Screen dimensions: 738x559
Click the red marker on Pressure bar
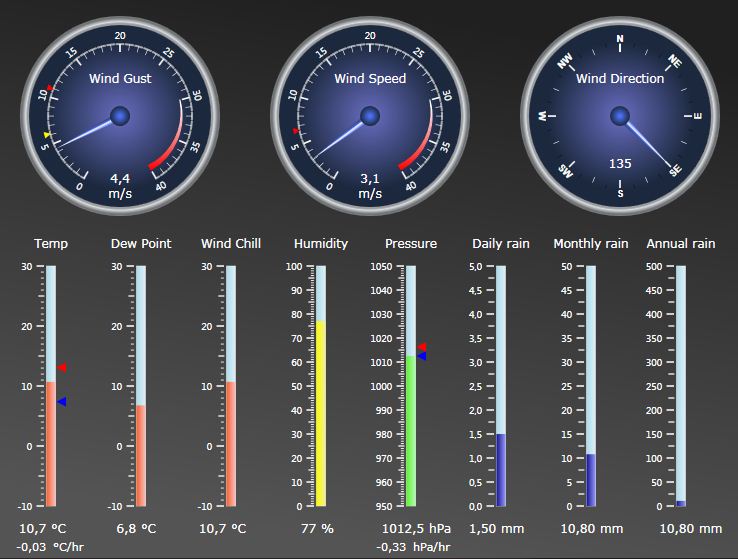(422, 347)
